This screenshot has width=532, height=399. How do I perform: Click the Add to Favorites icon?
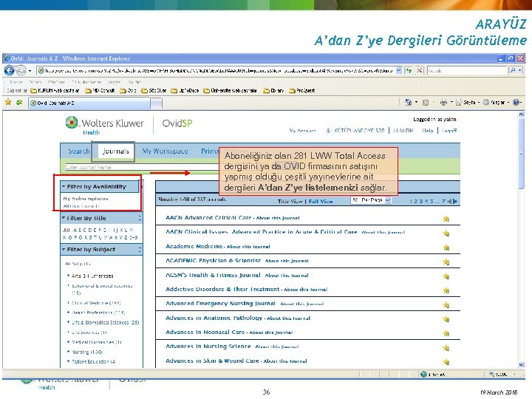coord(19,102)
